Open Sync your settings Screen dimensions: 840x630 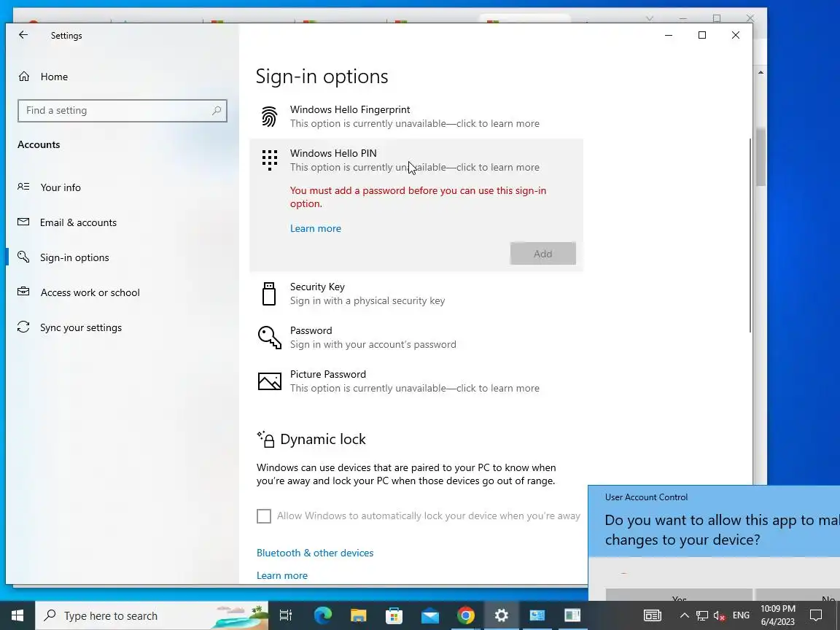81,327
